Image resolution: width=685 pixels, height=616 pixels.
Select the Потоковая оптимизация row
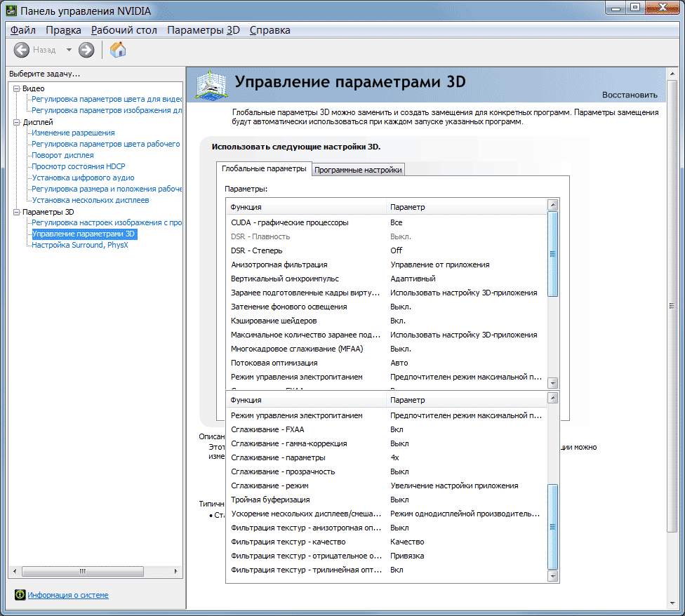coord(387,363)
